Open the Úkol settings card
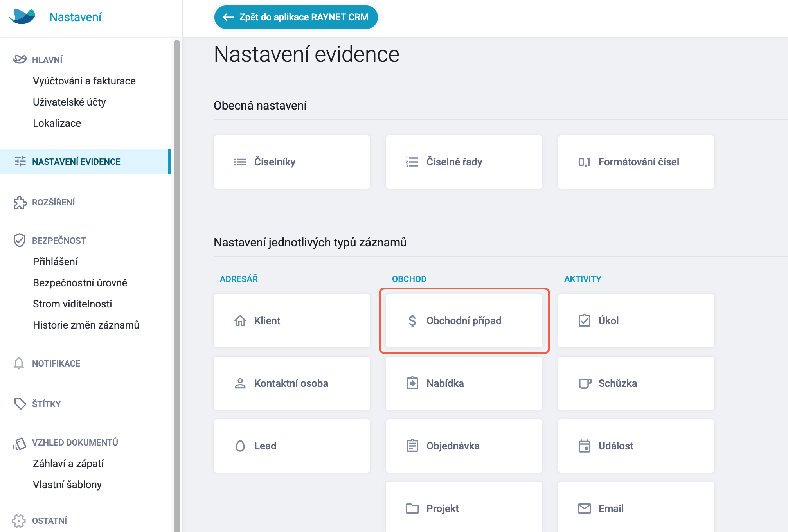Image resolution: width=788 pixels, height=532 pixels. 636,321
